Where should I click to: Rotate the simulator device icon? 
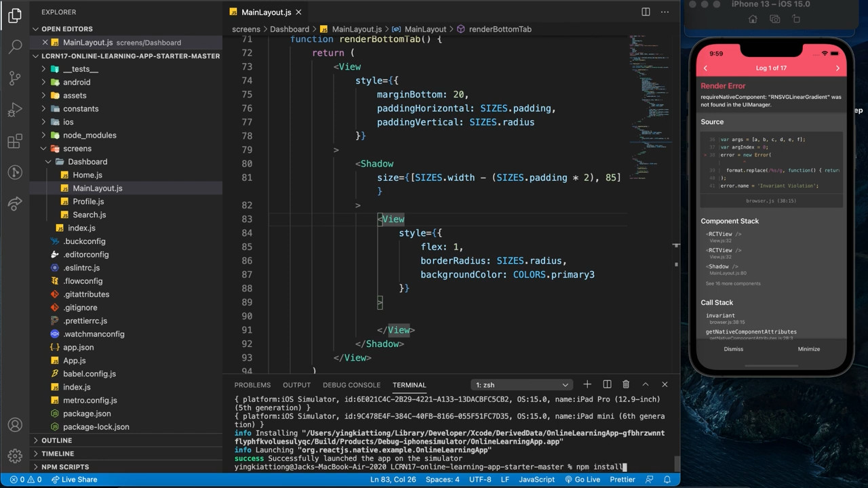pos(797,19)
